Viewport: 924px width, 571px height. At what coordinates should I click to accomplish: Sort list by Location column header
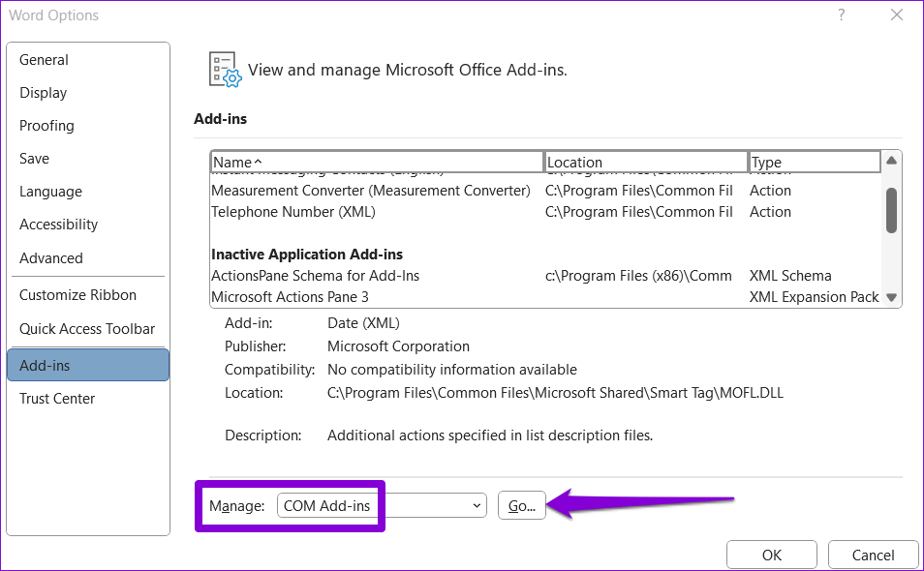coord(645,162)
